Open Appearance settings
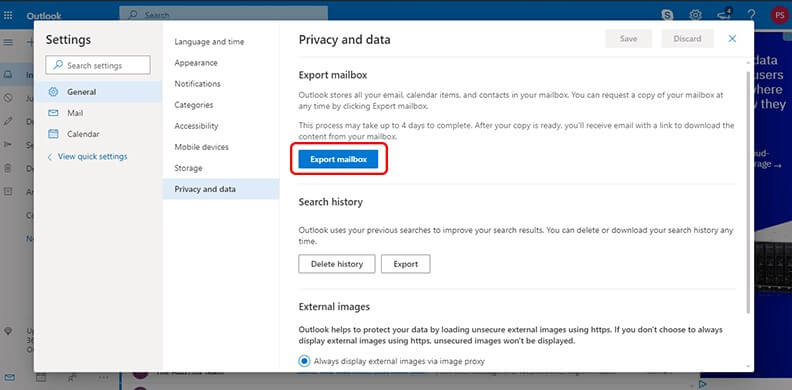The width and height of the screenshot is (792, 390). [x=221, y=63]
